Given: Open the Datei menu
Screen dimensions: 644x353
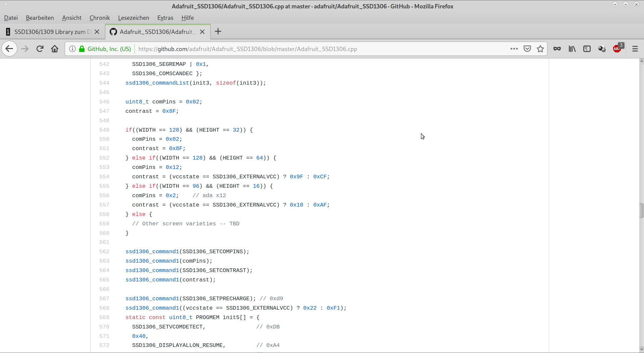Looking at the screenshot, I should pyautogui.click(x=11, y=18).
